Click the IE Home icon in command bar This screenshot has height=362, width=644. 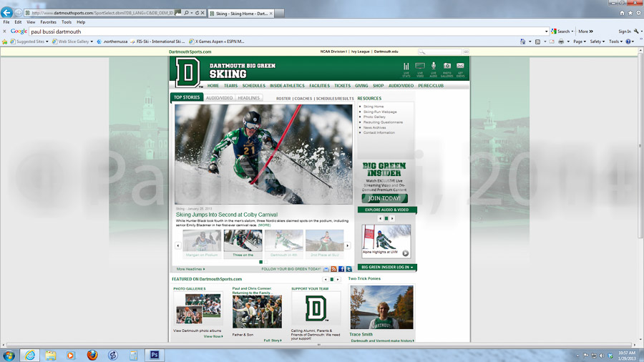522,41
